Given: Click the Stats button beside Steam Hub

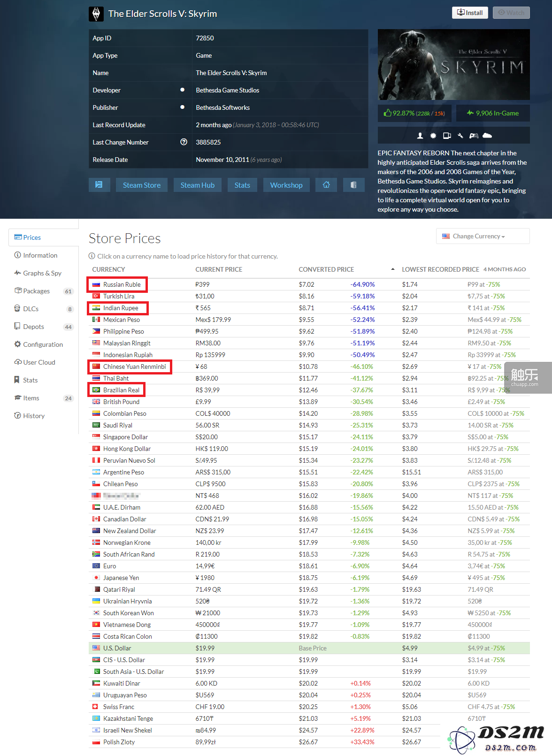Looking at the screenshot, I should click(x=242, y=185).
